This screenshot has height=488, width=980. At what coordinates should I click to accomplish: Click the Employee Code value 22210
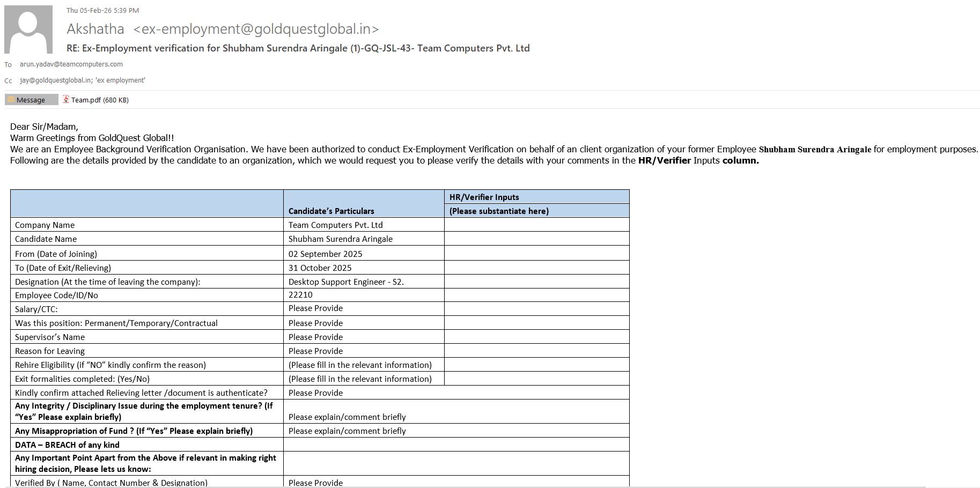pos(300,295)
